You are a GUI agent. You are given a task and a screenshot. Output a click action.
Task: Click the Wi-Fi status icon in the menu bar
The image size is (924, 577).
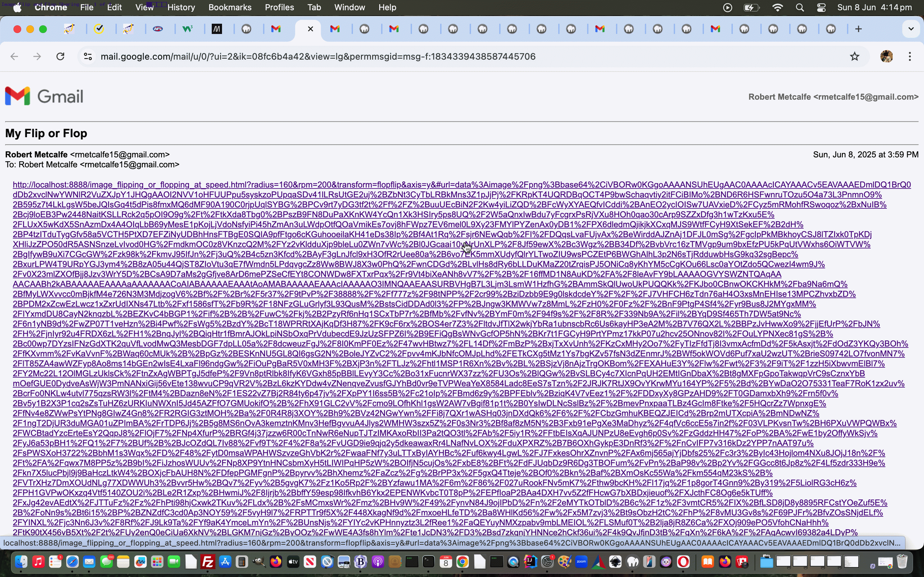(x=778, y=7)
